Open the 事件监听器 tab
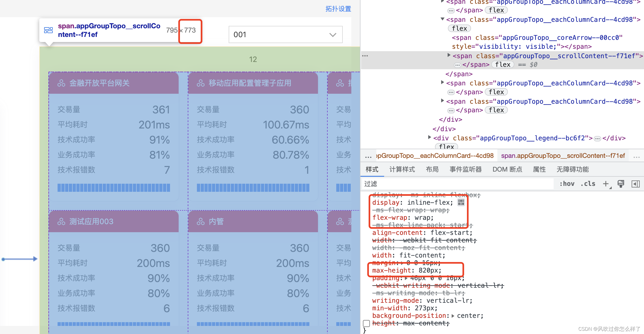 466,169
